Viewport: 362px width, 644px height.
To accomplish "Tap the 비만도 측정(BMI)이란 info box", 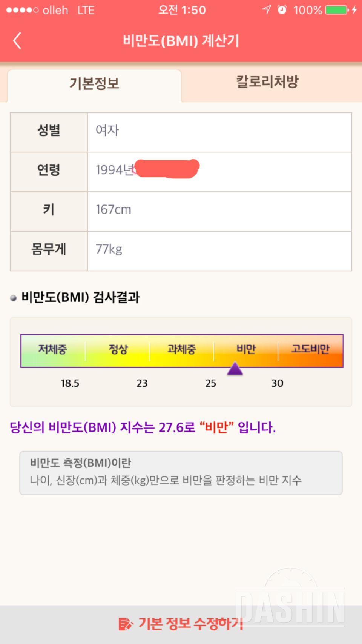I will tap(181, 472).
